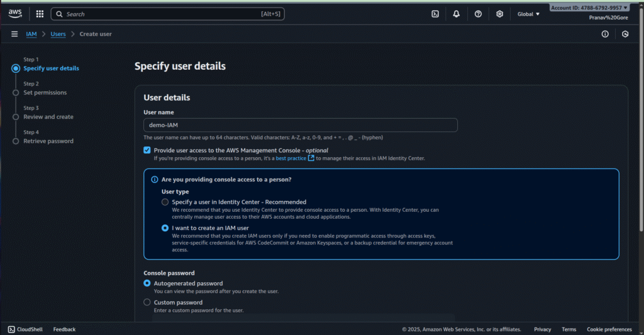Viewport: 644px width, 335px height.
Task: Navigate to Users breadcrumb link
Action: (x=58, y=34)
